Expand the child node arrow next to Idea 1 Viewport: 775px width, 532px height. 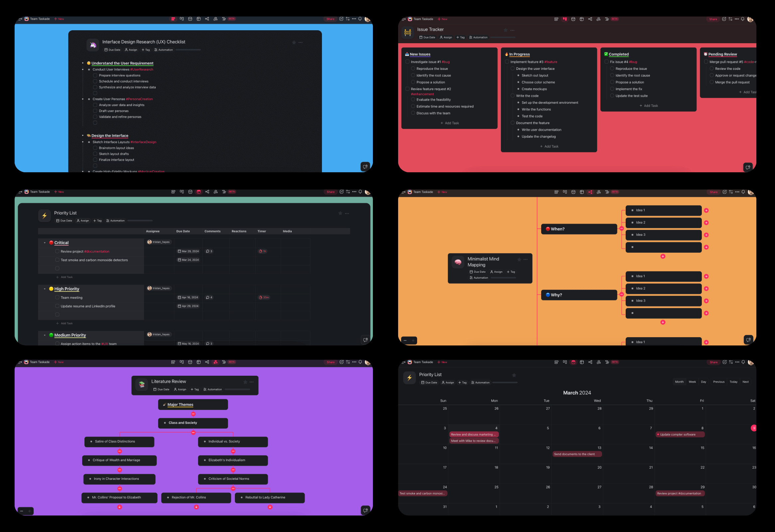(x=706, y=210)
